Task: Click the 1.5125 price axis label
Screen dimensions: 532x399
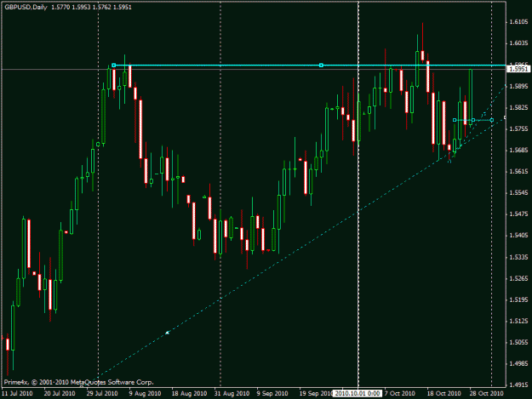Action: 518,321
